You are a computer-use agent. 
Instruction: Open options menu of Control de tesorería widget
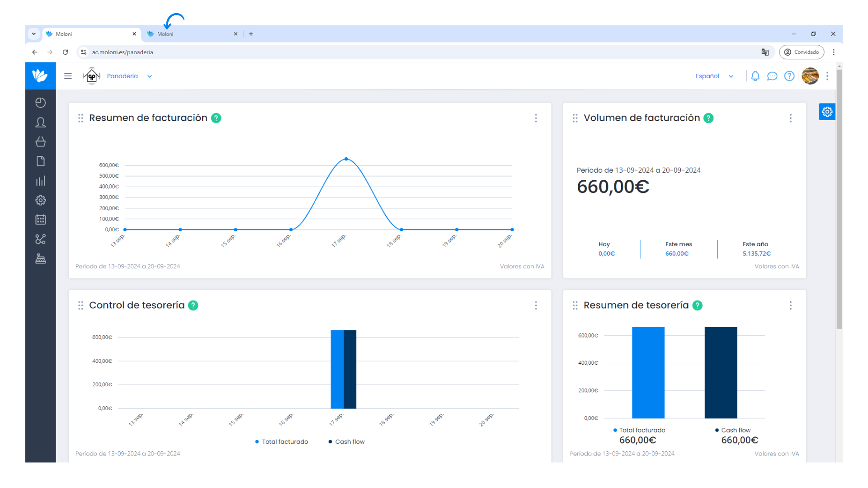coord(536,305)
